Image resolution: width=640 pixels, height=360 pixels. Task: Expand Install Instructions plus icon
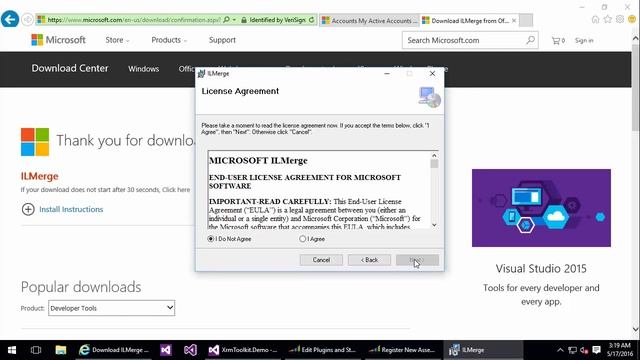(x=28, y=209)
